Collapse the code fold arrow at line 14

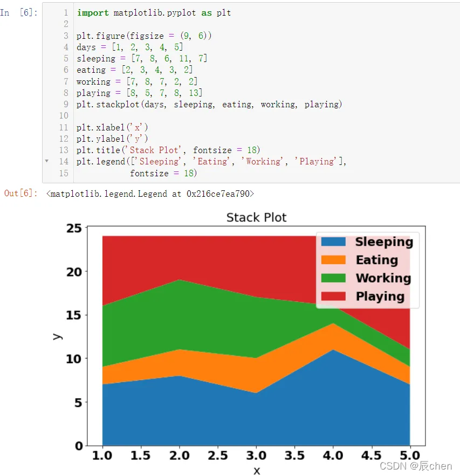46,161
